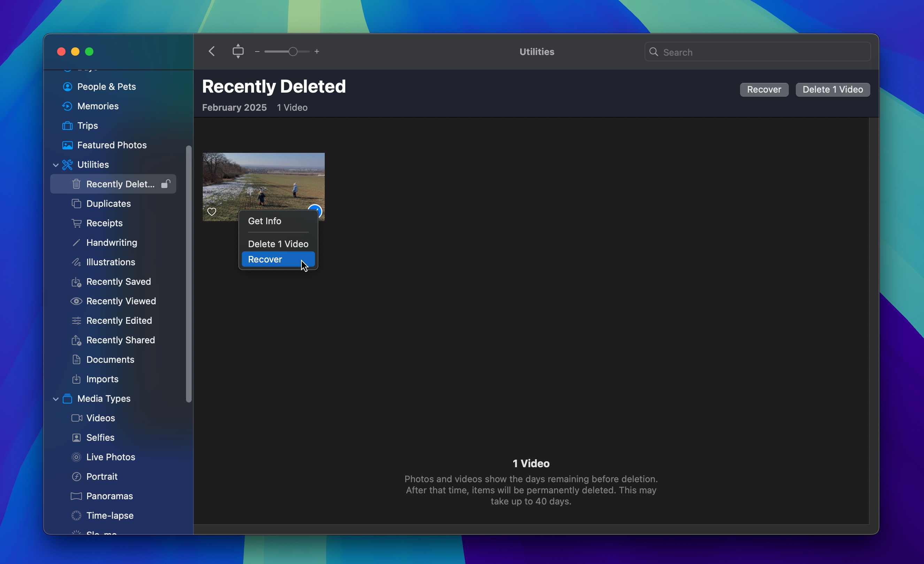Screen dimensions: 924x564
Task: Collapse the Utilities section chevron
Action: [55, 165]
